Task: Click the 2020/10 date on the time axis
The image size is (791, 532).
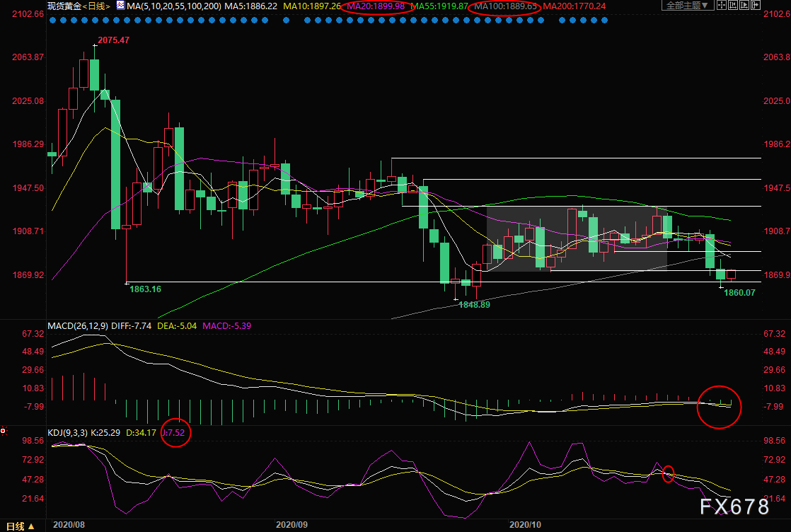Action: 524,526
